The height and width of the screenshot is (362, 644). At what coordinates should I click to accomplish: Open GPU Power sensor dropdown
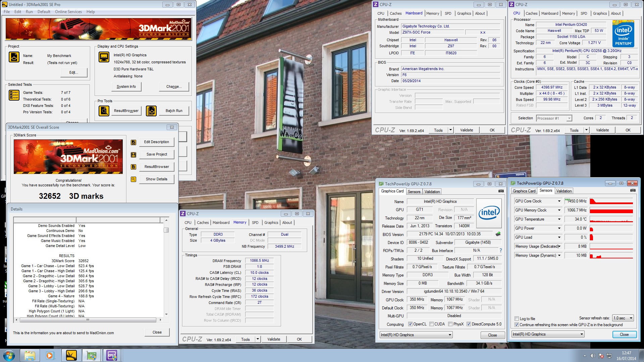click(x=559, y=228)
